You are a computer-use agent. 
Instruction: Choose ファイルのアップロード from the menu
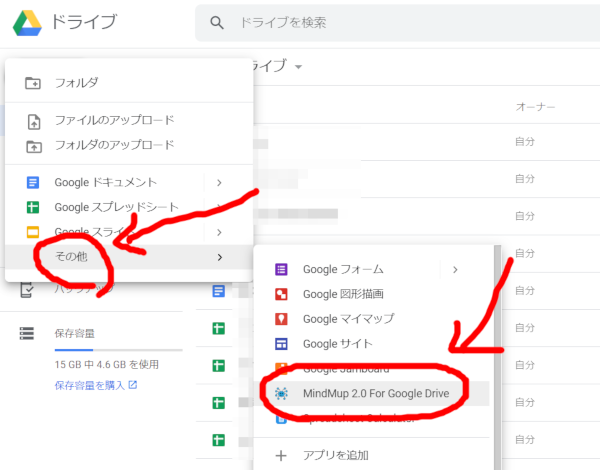[x=114, y=120]
